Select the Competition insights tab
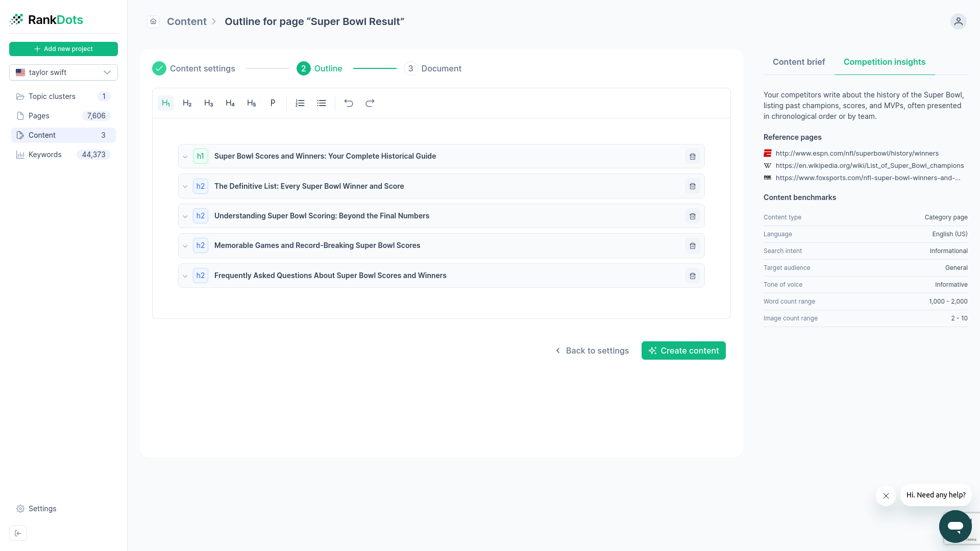The image size is (980, 551). pos(884,62)
